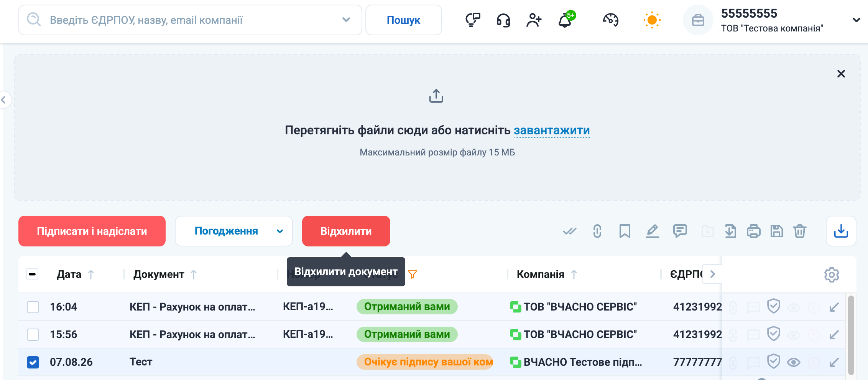The height and width of the screenshot is (380, 868).
Task: Open the Тест document name
Action: pos(141,362)
